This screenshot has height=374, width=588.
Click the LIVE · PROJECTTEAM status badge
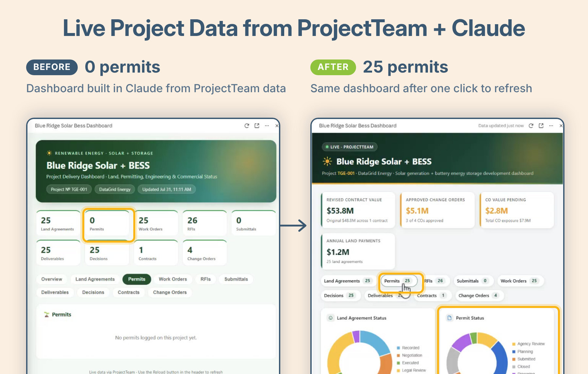[x=350, y=147]
